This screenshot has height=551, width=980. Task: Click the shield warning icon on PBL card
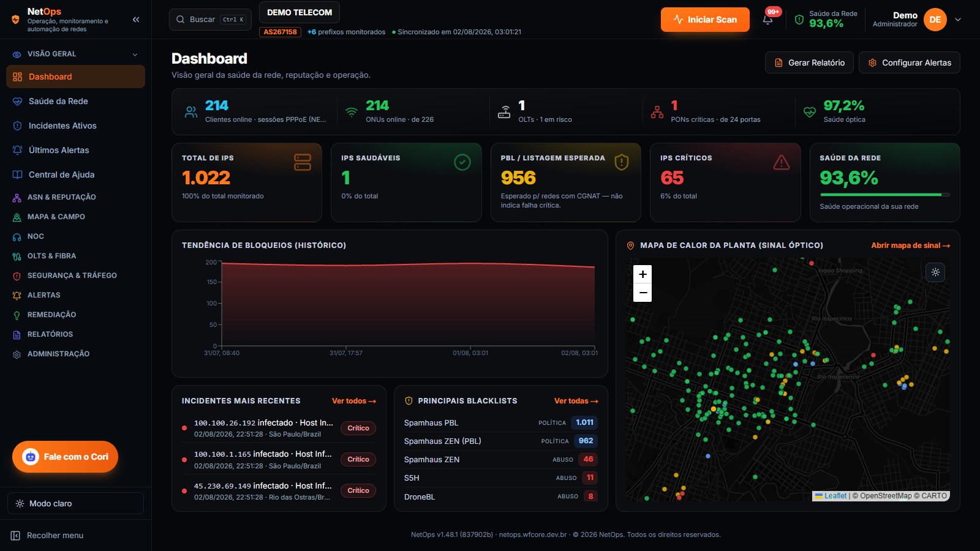click(x=622, y=162)
